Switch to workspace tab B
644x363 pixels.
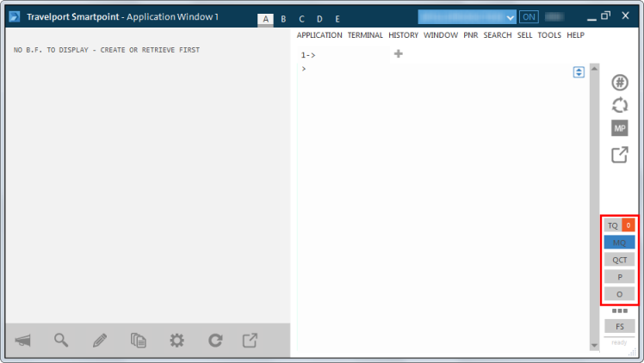point(283,19)
